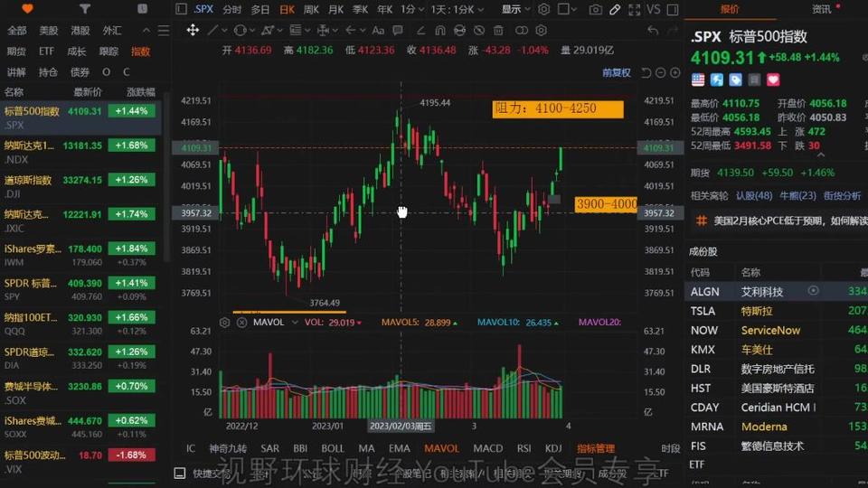
Task: Toggle the lock drawings tool
Action: 459,30
